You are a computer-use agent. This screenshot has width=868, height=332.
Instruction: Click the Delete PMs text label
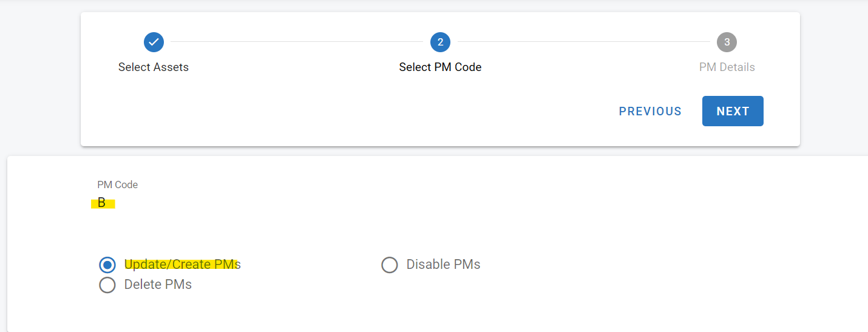pos(158,285)
